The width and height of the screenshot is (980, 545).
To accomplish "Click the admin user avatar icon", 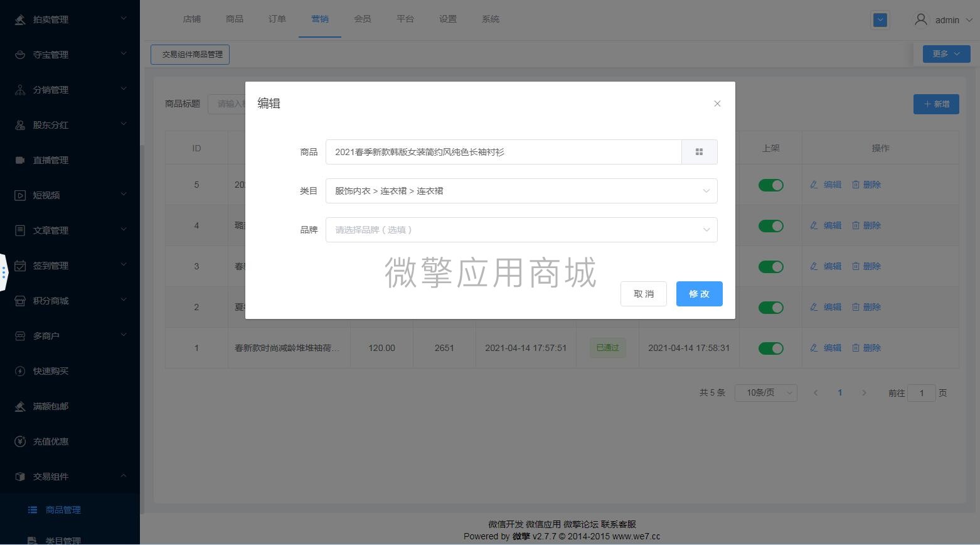I will 920,19.
